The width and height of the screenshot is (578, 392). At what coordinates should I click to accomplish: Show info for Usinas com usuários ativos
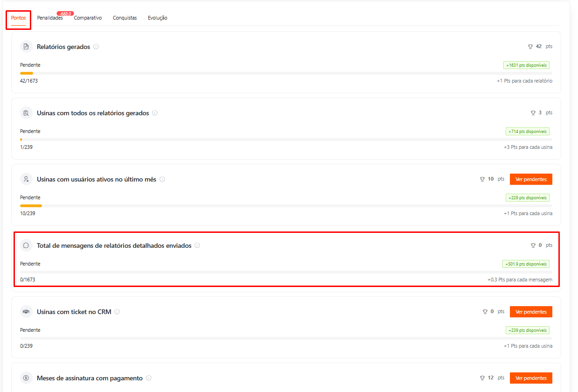pyautogui.click(x=162, y=179)
